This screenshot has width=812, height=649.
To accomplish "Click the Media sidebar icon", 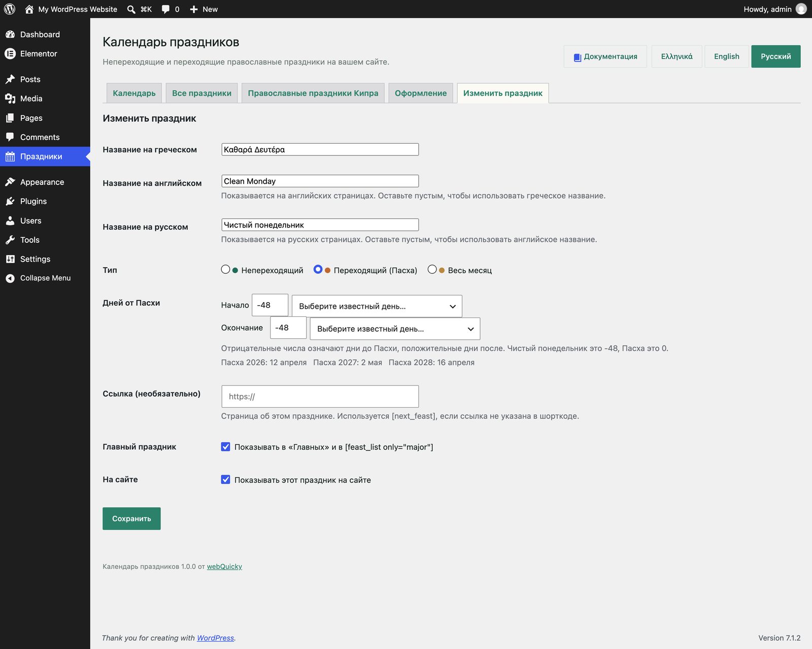I will (10, 99).
